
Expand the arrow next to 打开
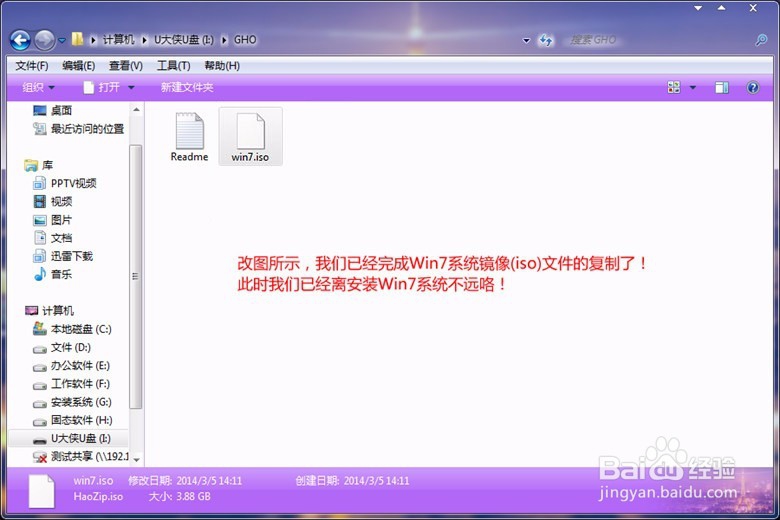tap(131, 88)
